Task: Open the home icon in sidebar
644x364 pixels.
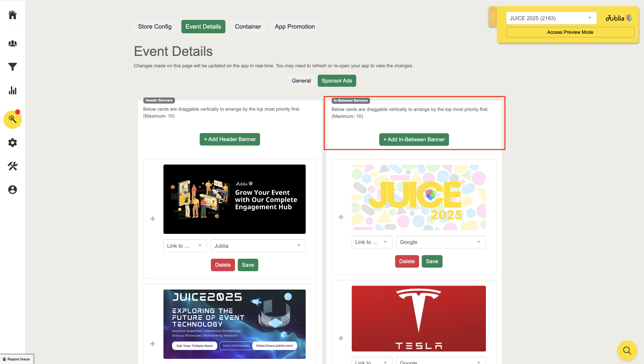Action: coord(13,15)
